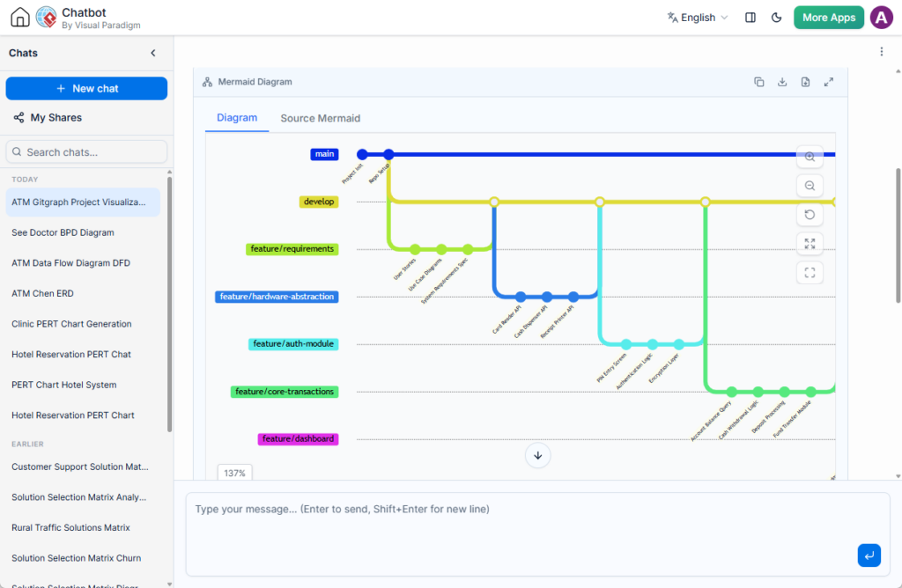
Task: Toggle dark mode moon icon
Action: (777, 18)
